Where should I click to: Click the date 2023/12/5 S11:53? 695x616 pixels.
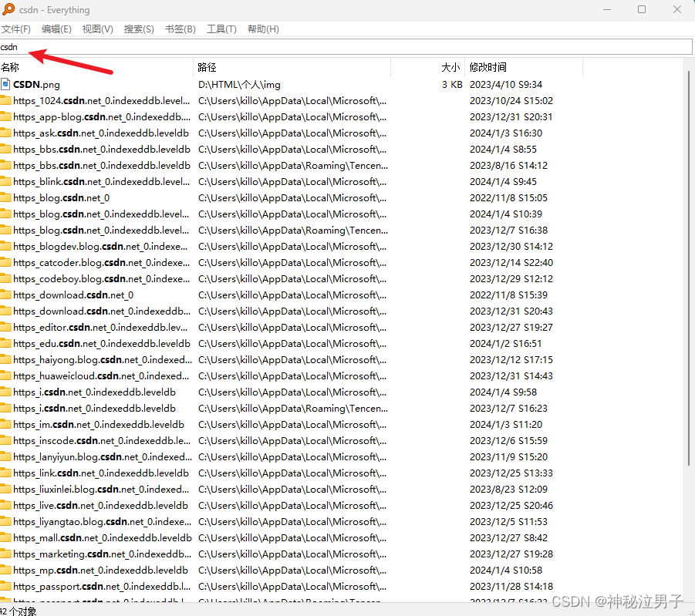pos(508,521)
